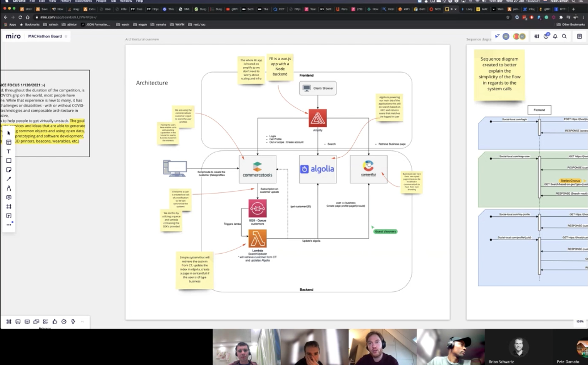Open the 'JSON Formatter' bookmark
588x365 pixels.
[96, 24]
